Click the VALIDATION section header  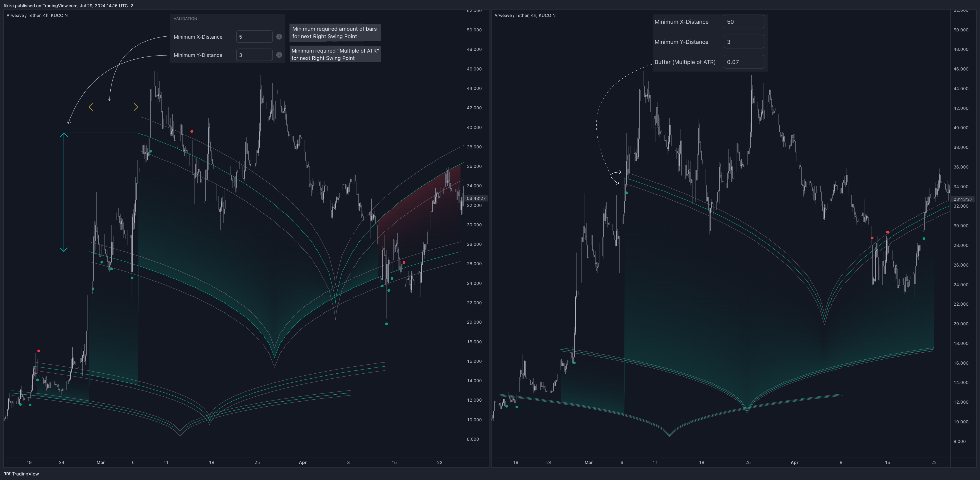[x=185, y=19]
